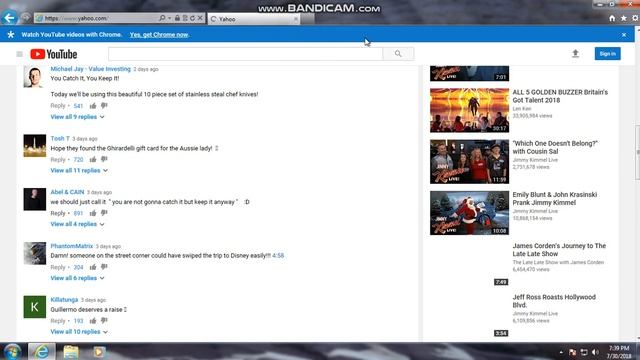This screenshot has width=640, height=360.
Task: Open Michael Jay - Value Investing channel
Action: (x=91, y=69)
